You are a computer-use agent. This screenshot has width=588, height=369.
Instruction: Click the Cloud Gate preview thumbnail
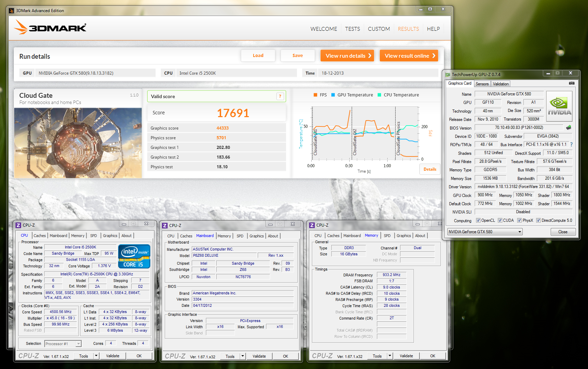click(x=78, y=143)
